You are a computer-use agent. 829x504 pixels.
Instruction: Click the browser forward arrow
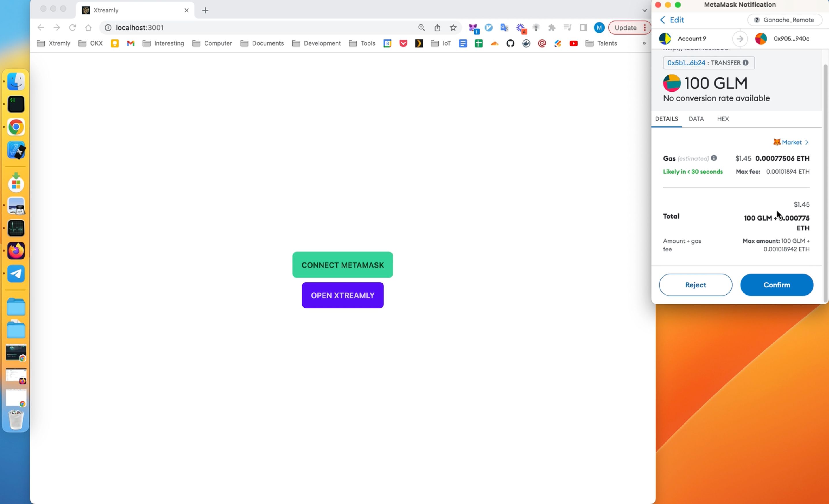pos(56,28)
